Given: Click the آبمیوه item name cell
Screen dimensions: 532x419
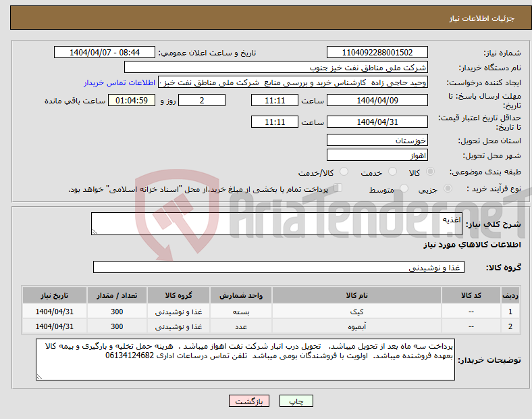Looking at the screenshot, I should (x=356, y=326).
